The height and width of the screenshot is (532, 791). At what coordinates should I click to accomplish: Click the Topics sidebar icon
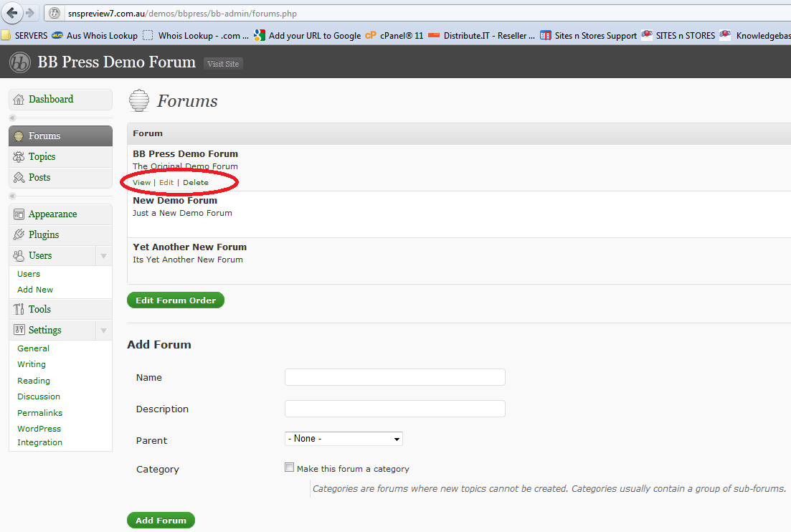coord(19,157)
